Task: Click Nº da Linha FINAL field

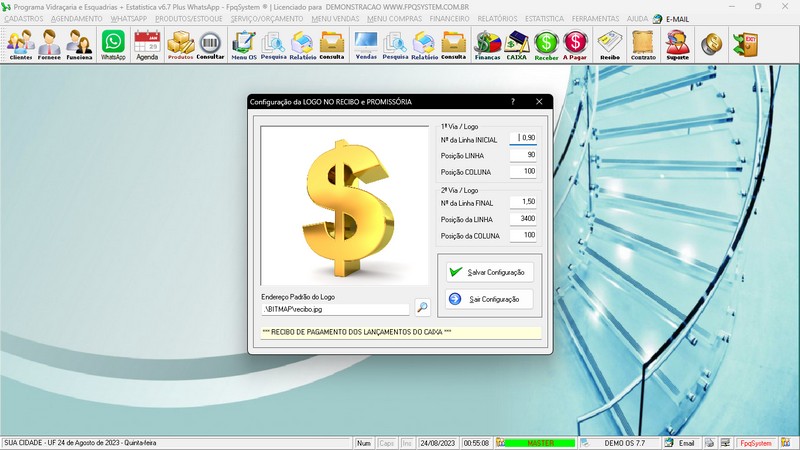Action: (x=523, y=202)
